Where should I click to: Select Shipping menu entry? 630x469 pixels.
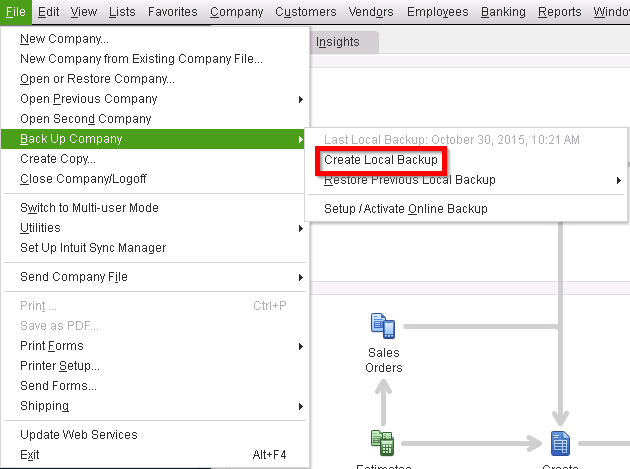point(155,406)
